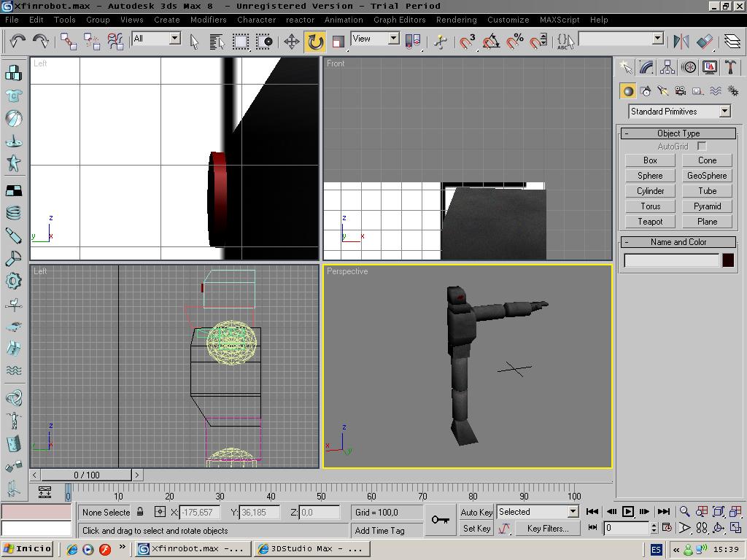
Task: Click the Undo arrow icon
Action: click(18, 41)
